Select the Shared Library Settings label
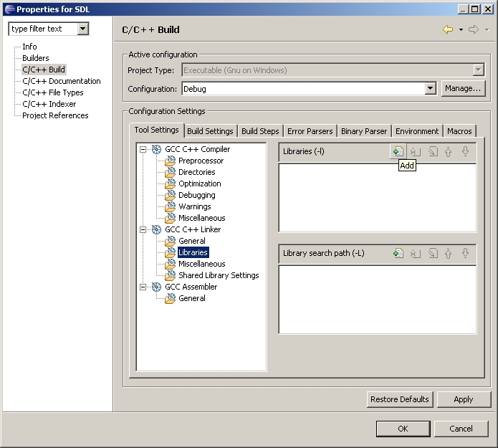Image resolution: width=498 pixels, height=448 pixels. [219, 275]
